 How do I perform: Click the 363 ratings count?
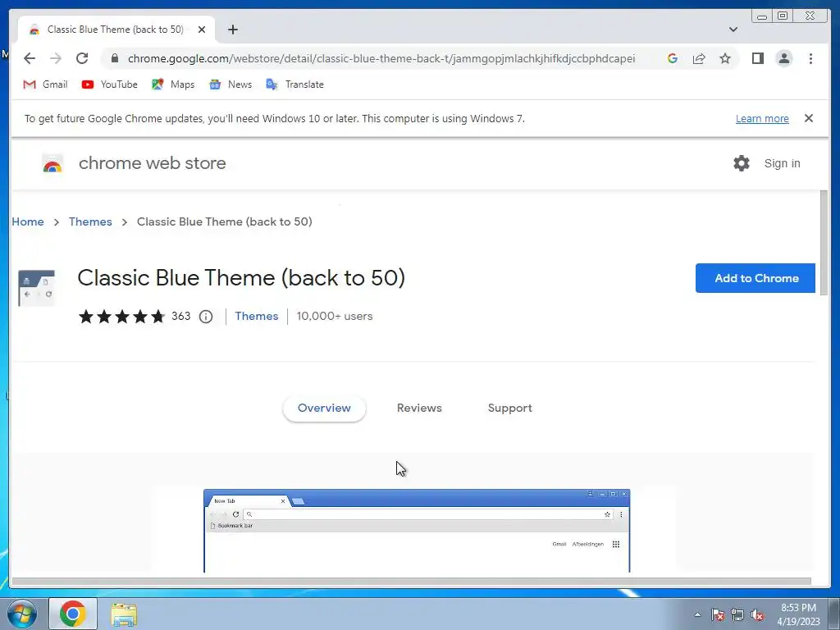click(x=181, y=316)
